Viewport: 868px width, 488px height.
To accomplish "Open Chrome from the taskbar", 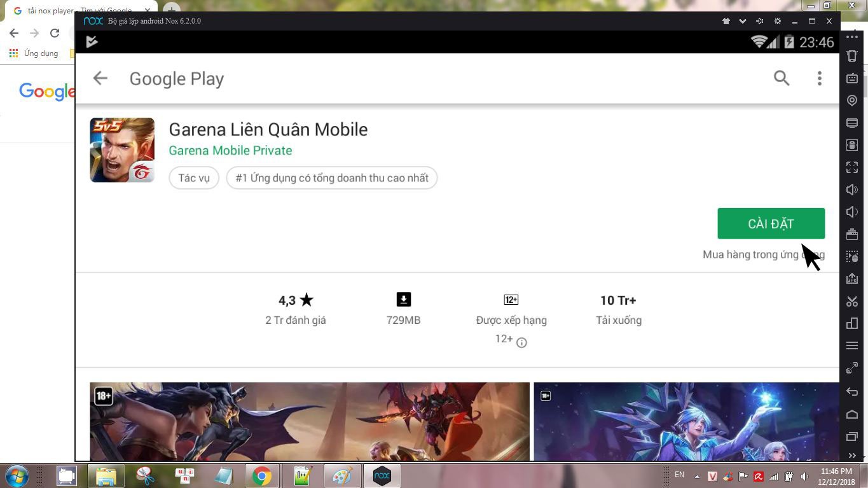I will coord(261,476).
